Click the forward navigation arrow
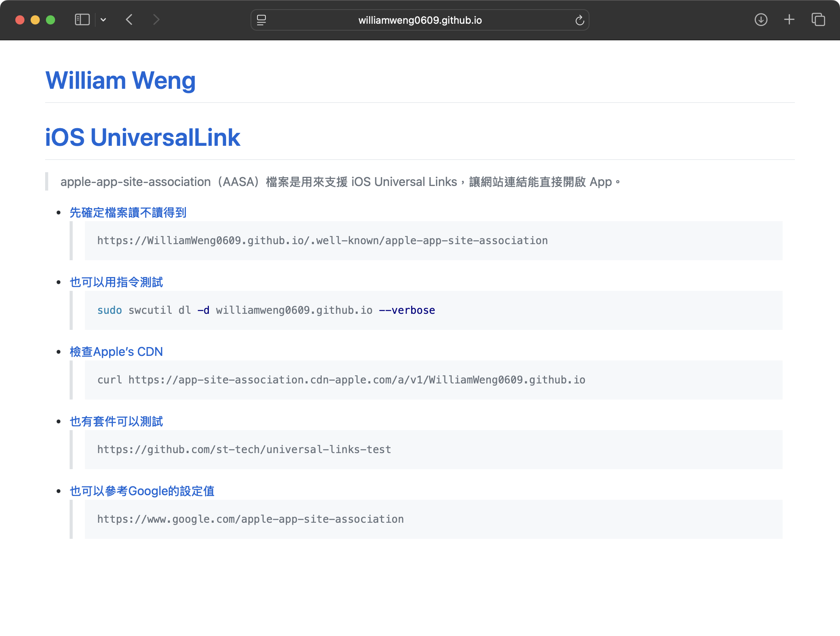Viewport: 840px width, 636px height. pos(156,20)
